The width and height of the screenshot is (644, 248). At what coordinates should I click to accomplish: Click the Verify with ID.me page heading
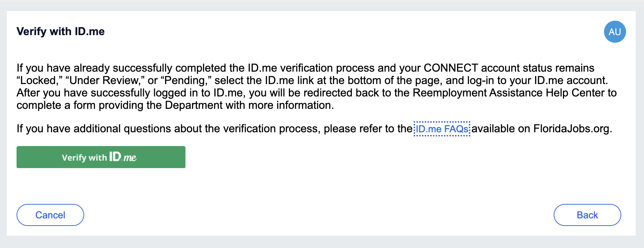[x=61, y=31]
